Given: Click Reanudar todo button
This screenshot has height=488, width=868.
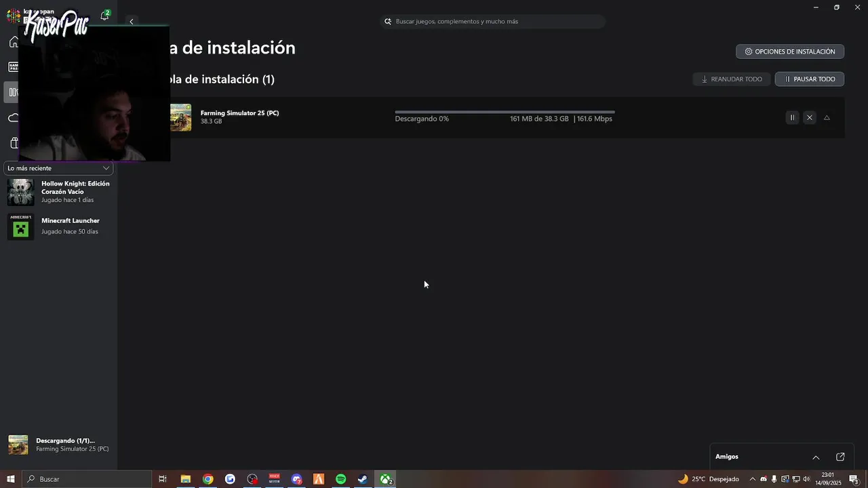Looking at the screenshot, I should pyautogui.click(x=732, y=79).
